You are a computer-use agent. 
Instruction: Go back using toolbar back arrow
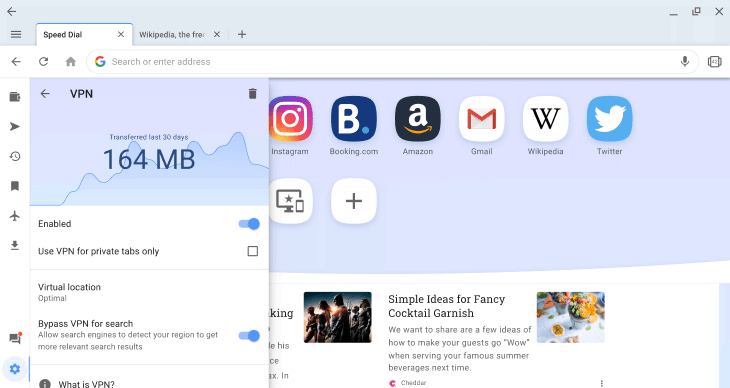point(16,61)
